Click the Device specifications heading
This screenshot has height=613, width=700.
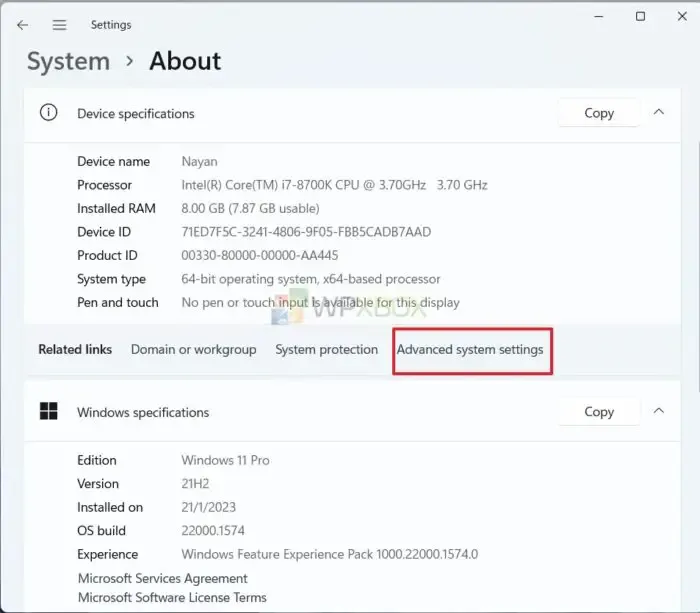click(136, 114)
